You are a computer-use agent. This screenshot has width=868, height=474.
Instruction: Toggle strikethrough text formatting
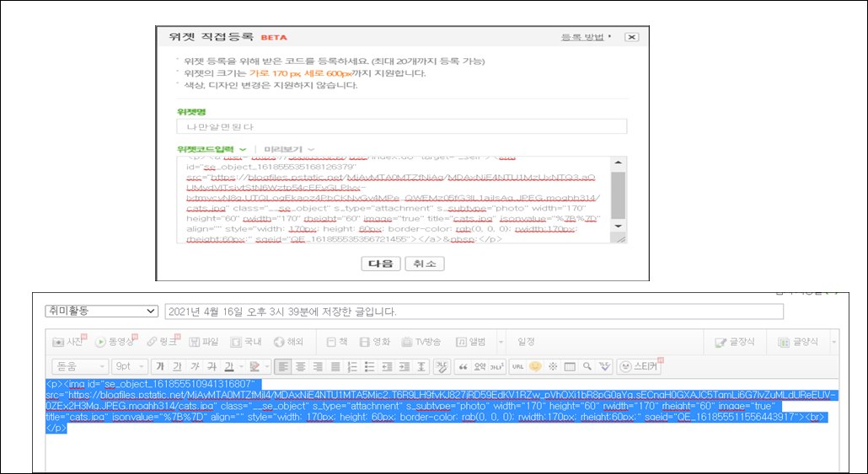coord(212,366)
